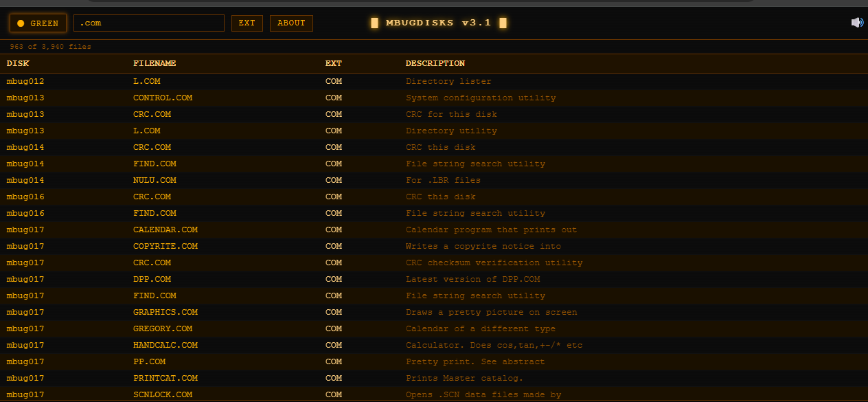Sort by the DISK column header
868x402 pixels.
pyautogui.click(x=18, y=63)
